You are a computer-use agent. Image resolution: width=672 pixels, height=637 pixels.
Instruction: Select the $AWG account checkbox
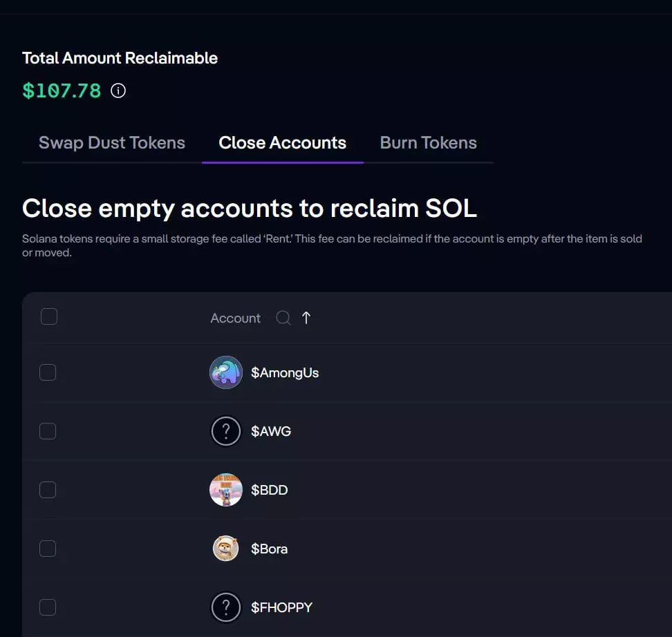(48, 431)
